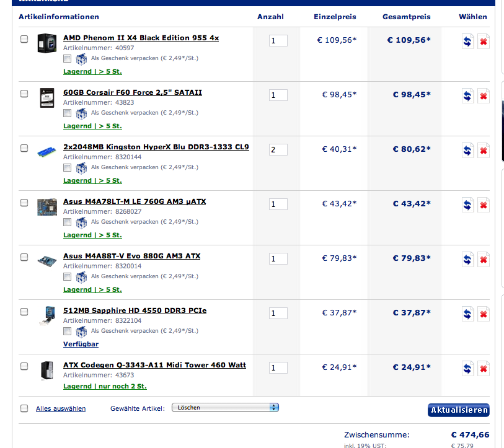Enable gift wrap for Asus M4A78LT-M

[x=67, y=222]
